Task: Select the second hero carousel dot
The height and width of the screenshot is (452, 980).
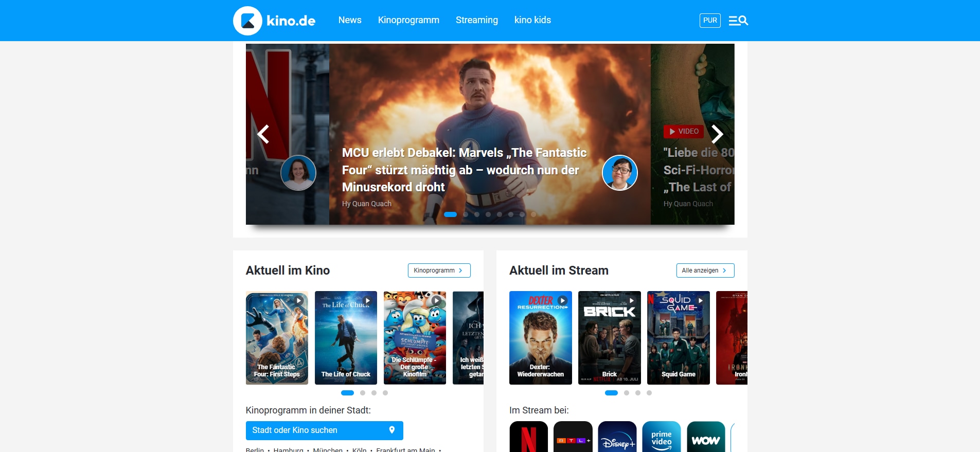Action: click(x=466, y=214)
